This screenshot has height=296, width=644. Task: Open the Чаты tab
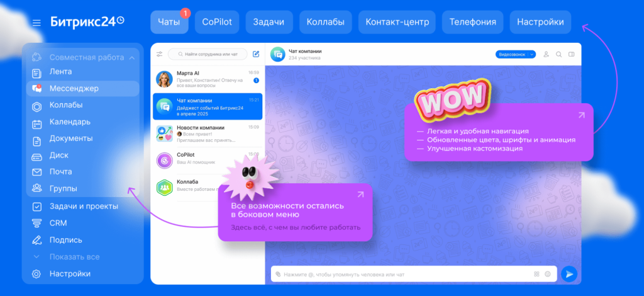click(169, 22)
